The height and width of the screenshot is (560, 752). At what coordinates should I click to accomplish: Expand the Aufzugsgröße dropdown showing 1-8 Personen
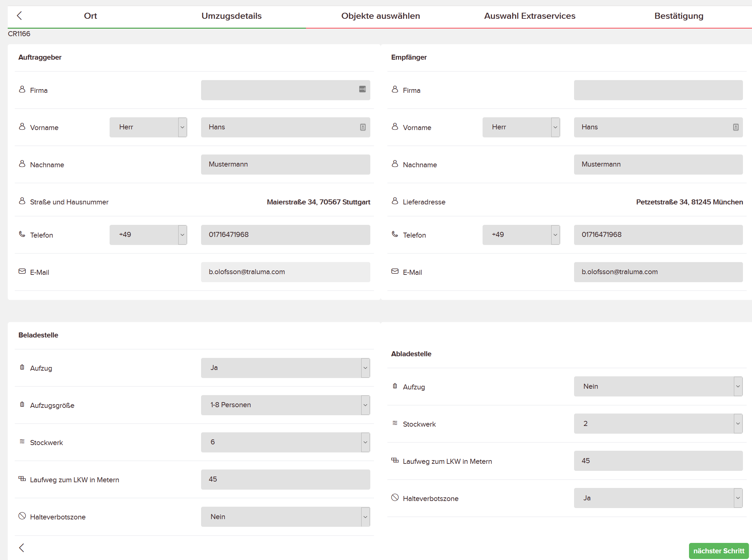coord(285,406)
